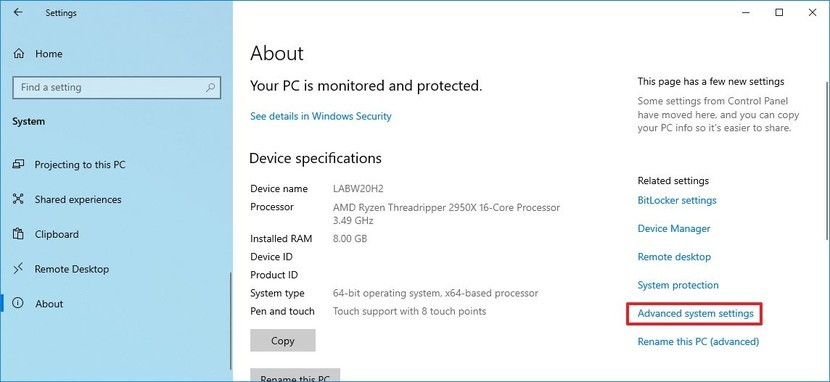Open Advanced system settings link
Viewport: 830px width, 382px height.
tap(695, 314)
